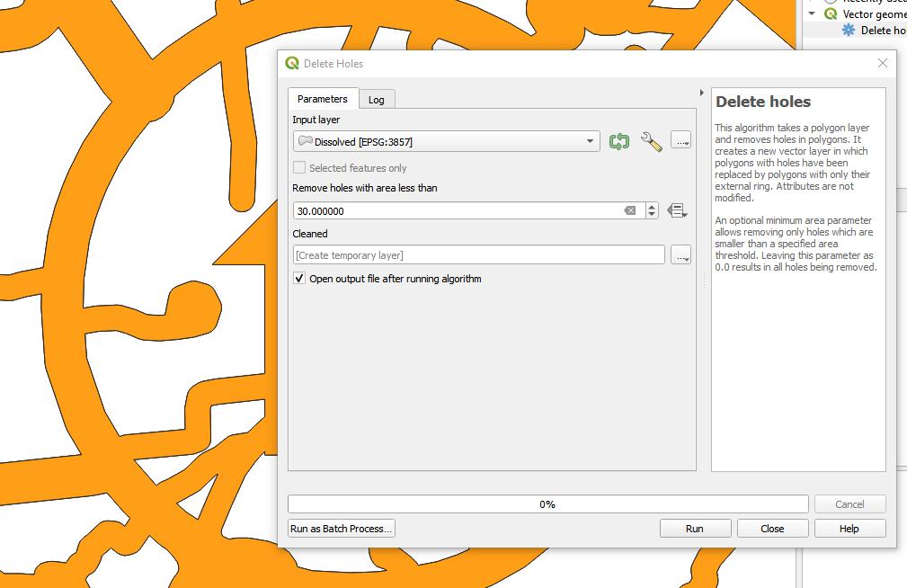
Task: Click the Delete holes gear icon in toolbox
Action: [x=848, y=30]
